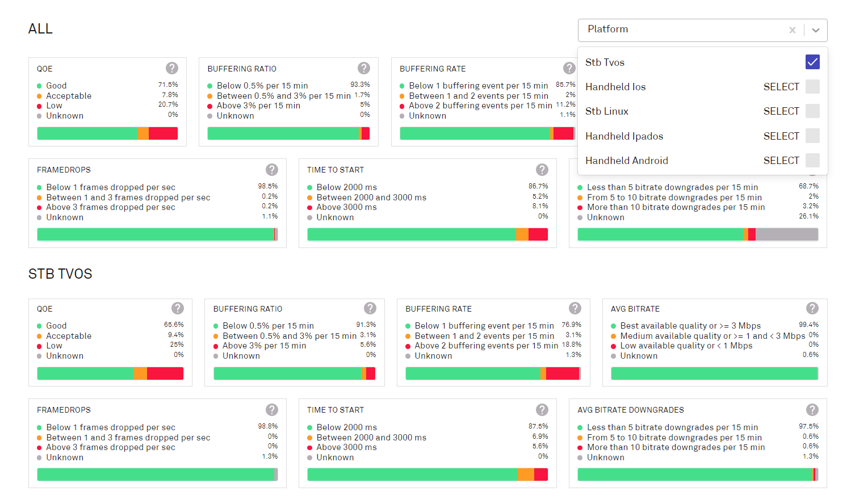
Task: Show help for STB TVOS Buffering Rate
Action: (x=575, y=308)
